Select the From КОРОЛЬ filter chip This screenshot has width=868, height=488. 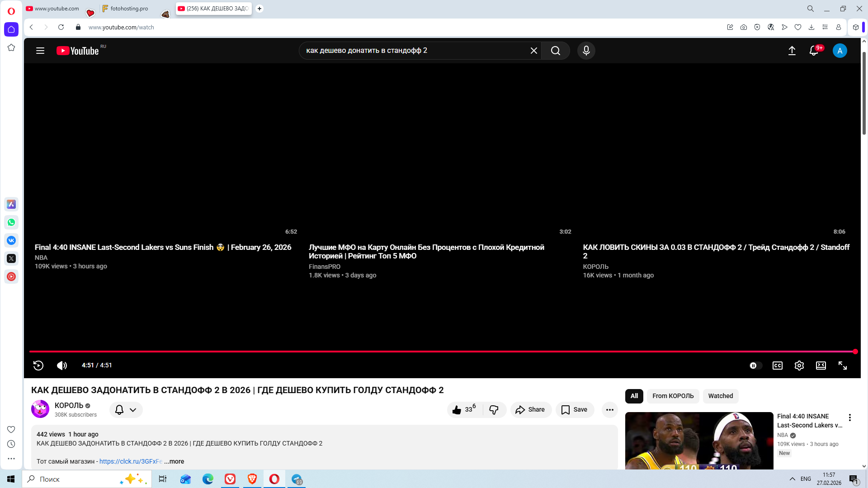[x=673, y=396]
